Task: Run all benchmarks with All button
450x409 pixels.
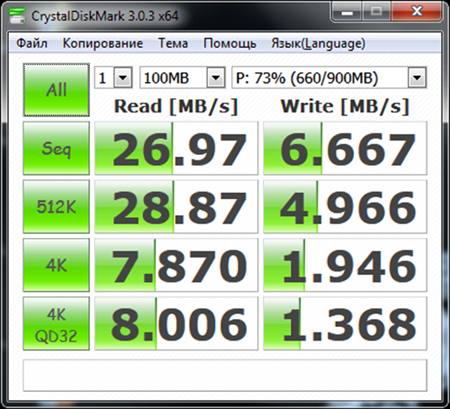Action: [56, 90]
